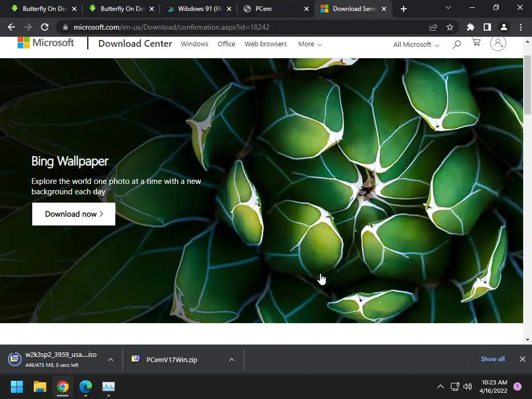Screen dimensions: 532x399
Task: Sign in with the account icon
Action: pyautogui.click(x=498, y=44)
